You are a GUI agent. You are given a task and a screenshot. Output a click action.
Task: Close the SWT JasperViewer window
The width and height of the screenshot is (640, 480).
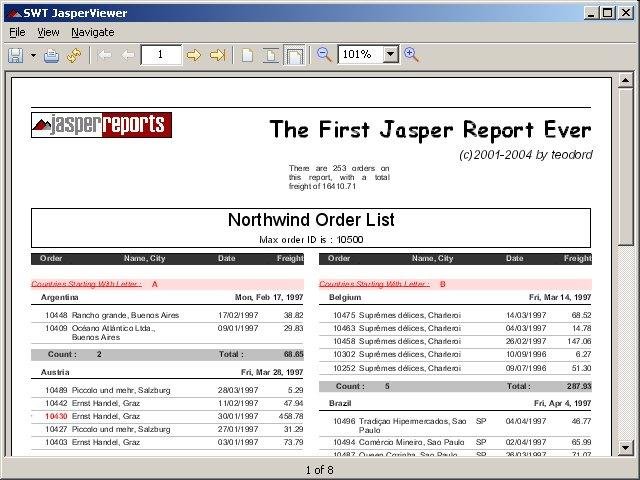626,13
